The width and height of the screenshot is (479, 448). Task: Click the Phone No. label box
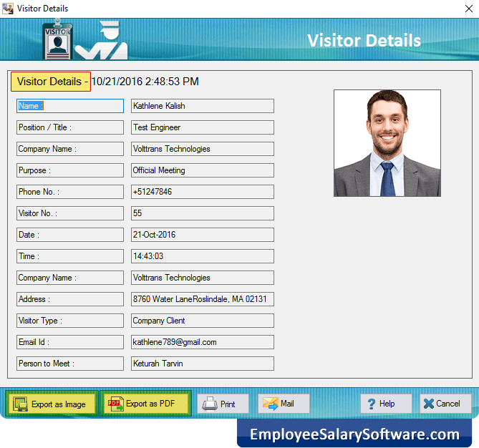[x=70, y=192]
